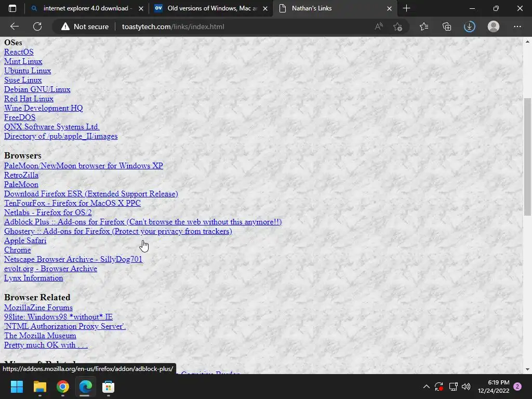Open the Apple Safari link

tap(25, 241)
